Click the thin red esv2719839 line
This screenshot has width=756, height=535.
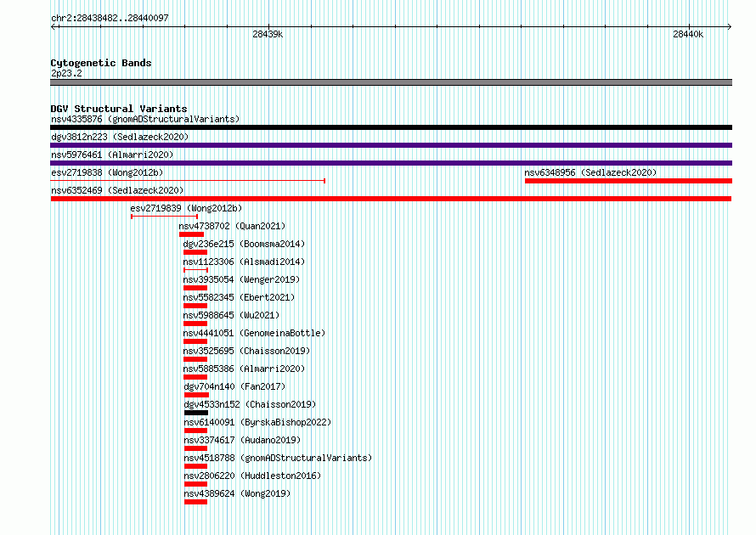point(165,217)
